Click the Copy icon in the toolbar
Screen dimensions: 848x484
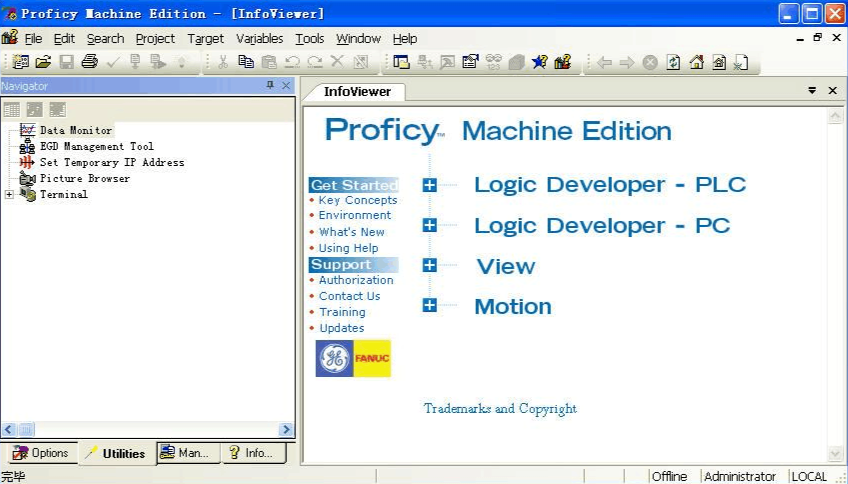pyautogui.click(x=245, y=62)
